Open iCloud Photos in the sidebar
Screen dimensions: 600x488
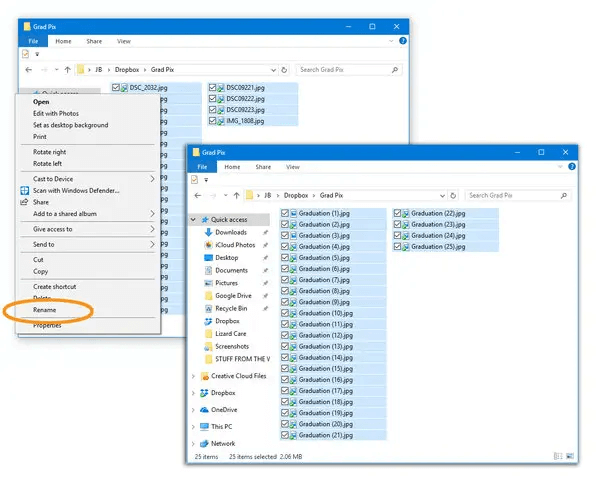pyautogui.click(x=234, y=245)
